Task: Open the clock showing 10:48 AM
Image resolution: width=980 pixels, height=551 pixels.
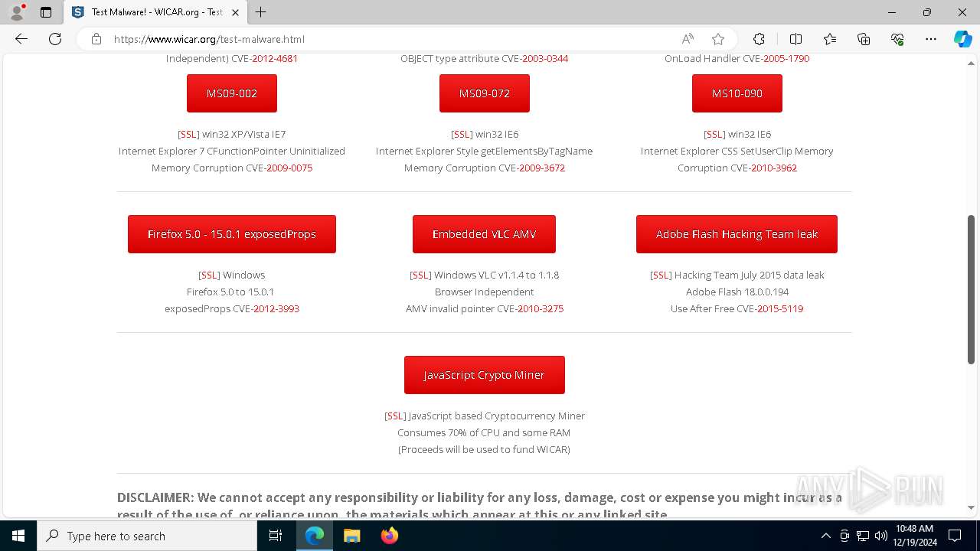Action: pos(913,536)
